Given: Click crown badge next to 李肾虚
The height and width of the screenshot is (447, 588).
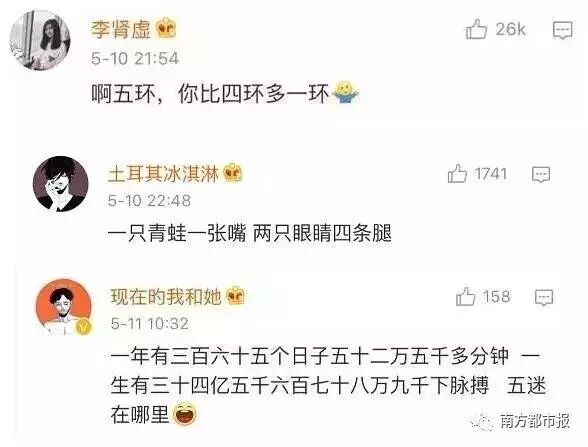Looking at the screenshot, I should [x=165, y=29].
